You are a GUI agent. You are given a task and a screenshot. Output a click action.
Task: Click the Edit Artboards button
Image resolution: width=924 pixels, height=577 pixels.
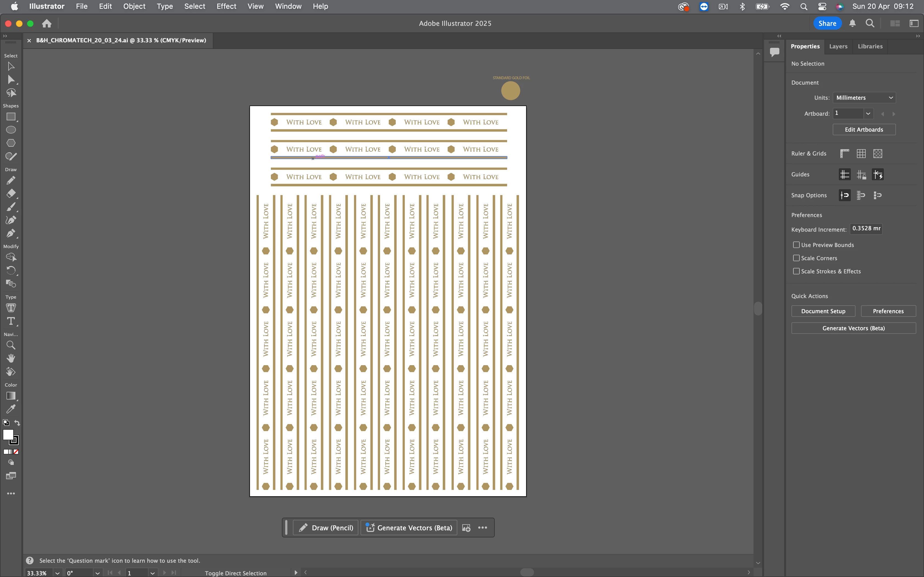(x=864, y=129)
